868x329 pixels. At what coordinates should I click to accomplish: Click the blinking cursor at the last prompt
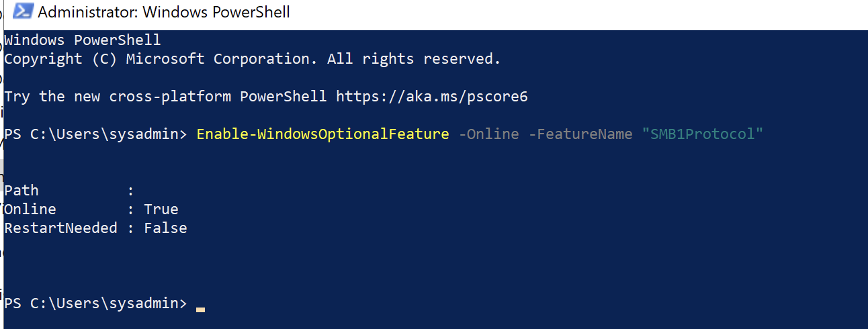click(200, 310)
